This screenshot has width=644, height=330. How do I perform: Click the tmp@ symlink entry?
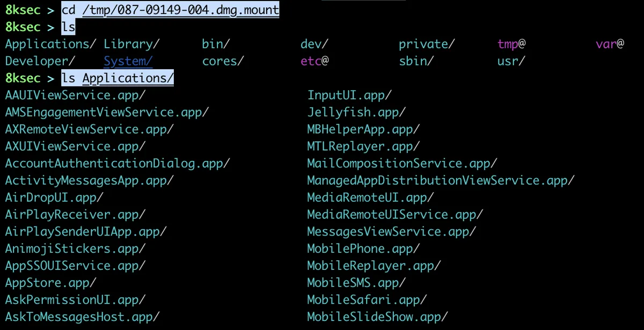click(x=511, y=44)
